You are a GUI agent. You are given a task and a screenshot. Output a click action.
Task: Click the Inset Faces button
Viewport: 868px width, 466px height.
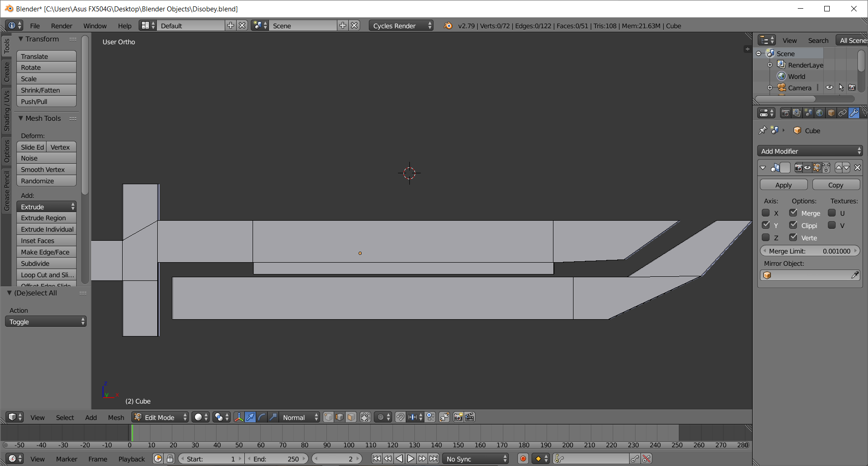pyautogui.click(x=46, y=241)
